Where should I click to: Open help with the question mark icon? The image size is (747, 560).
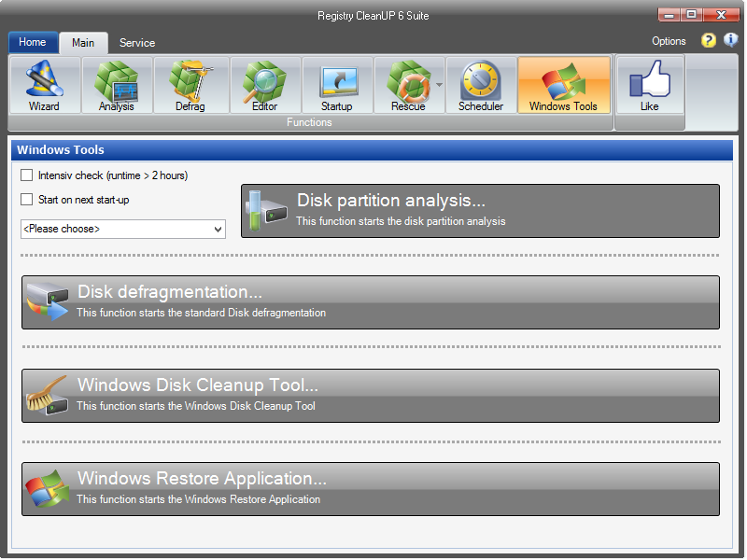(709, 40)
